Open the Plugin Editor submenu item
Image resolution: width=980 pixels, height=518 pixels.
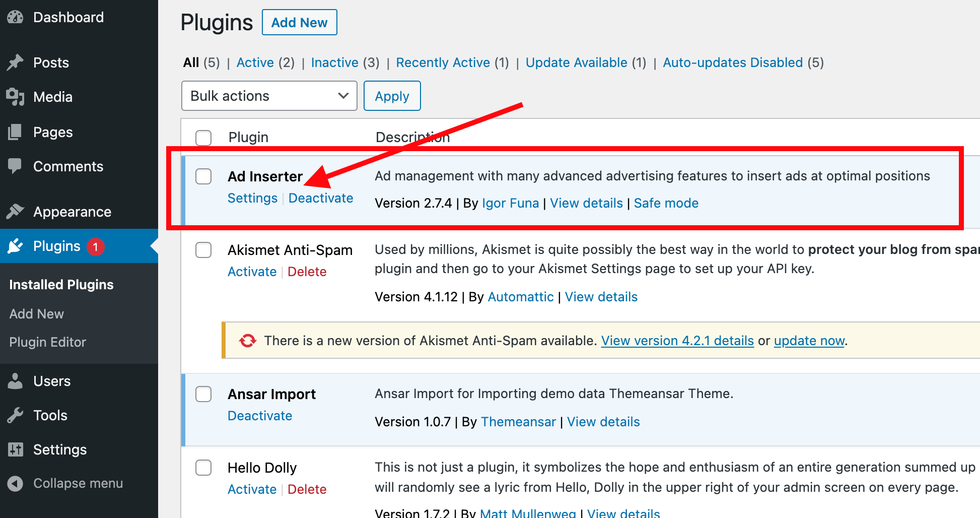point(48,342)
